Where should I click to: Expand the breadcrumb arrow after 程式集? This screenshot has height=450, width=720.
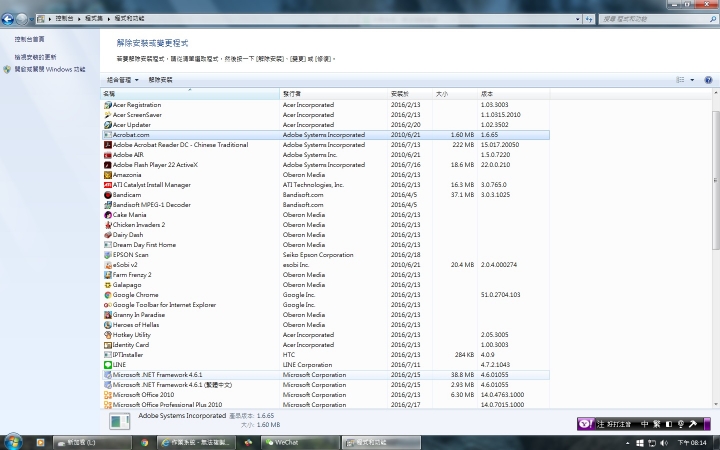pos(109,19)
